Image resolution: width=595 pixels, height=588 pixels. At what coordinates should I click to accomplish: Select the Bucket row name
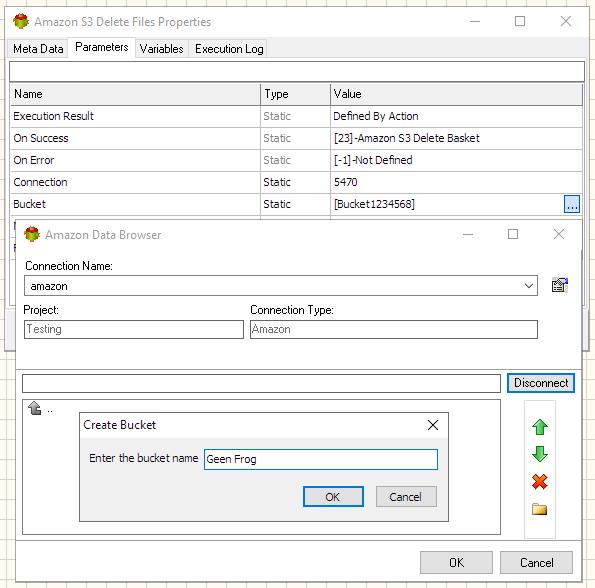(30, 204)
